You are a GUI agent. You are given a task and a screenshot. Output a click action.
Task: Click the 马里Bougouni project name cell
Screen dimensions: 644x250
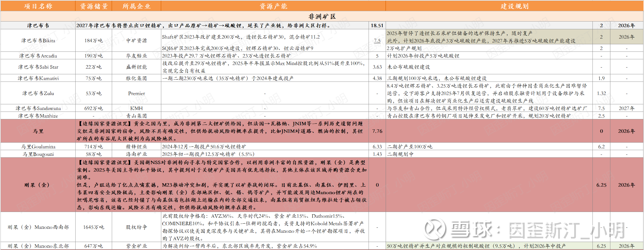click(x=38, y=154)
